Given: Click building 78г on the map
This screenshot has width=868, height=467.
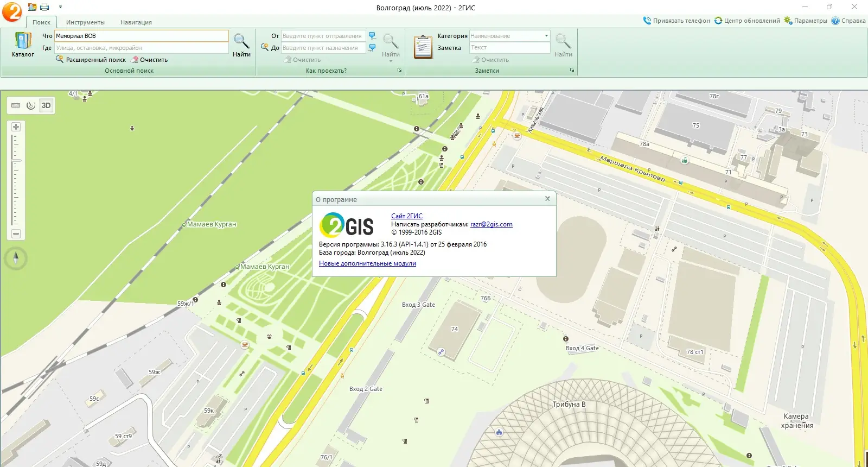Looking at the screenshot, I should click(714, 96).
